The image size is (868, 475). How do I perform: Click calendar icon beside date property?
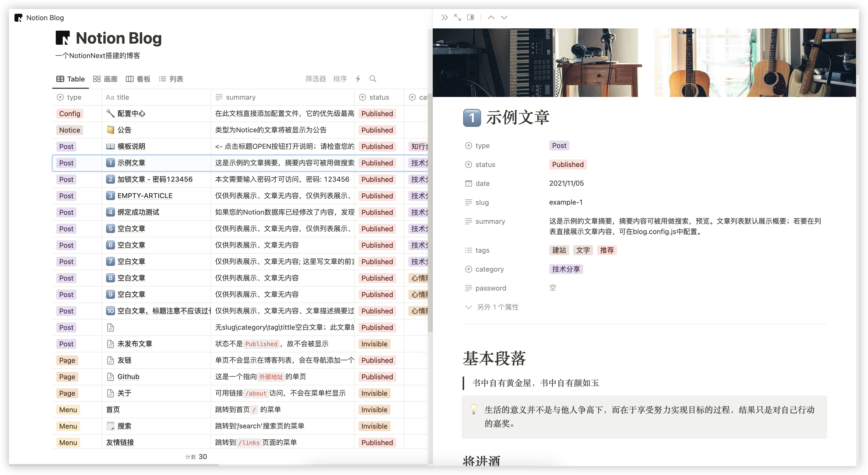click(468, 183)
